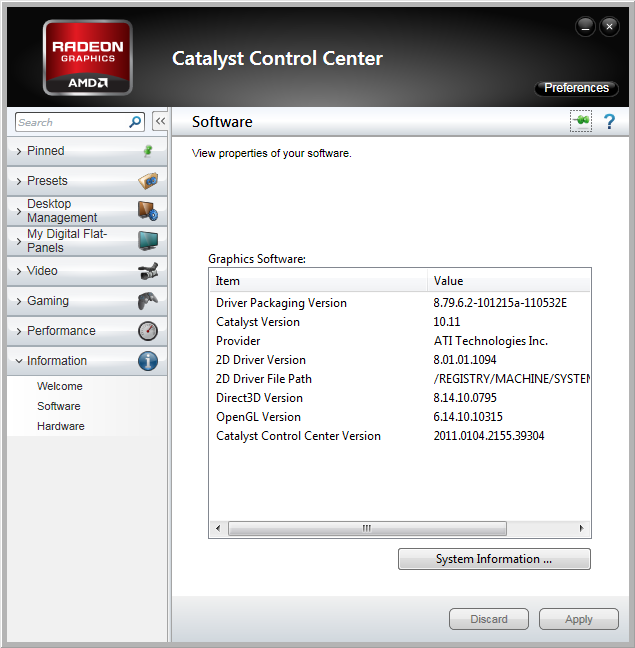Viewport: 635px width, 648px height.
Task: Select the OpenGL Version row label
Action: pyautogui.click(x=258, y=417)
